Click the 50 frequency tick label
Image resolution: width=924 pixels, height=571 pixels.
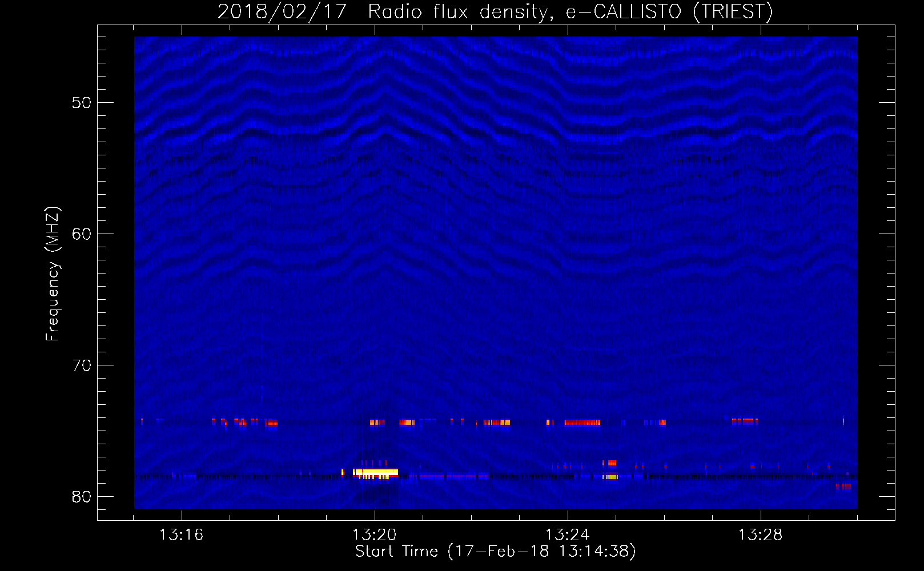click(x=82, y=103)
